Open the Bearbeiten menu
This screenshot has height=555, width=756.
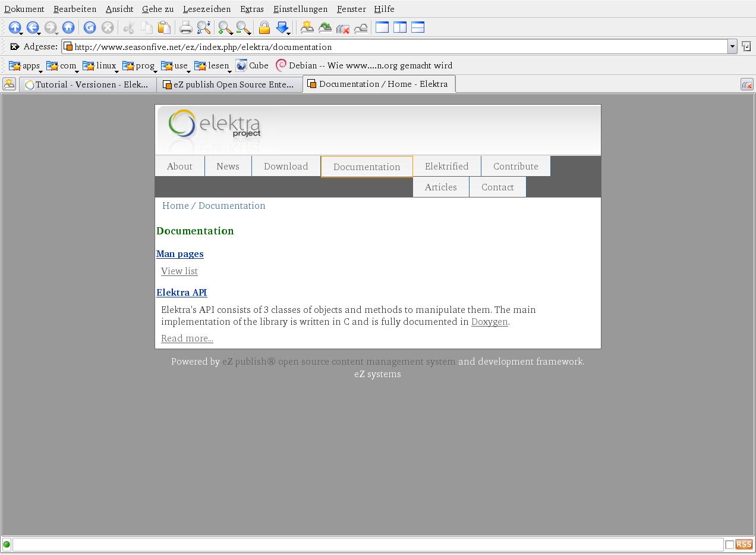(x=75, y=9)
